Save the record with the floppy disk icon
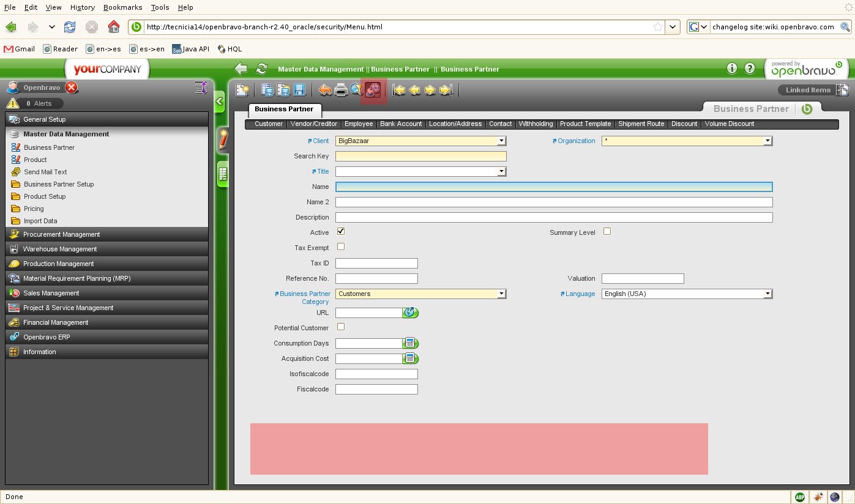 (x=299, y=91)
